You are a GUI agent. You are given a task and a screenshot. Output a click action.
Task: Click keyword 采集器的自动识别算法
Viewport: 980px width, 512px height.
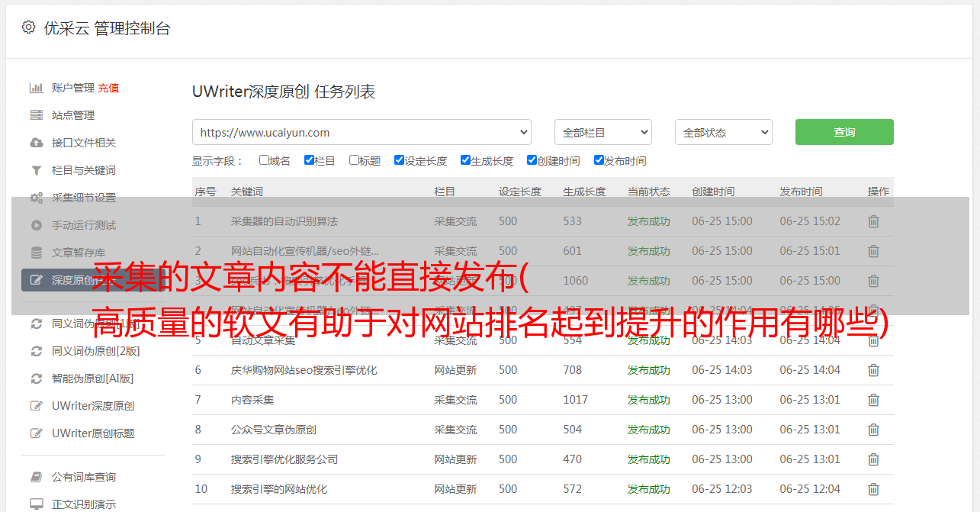pyautogui.click(x=284, y=221)
